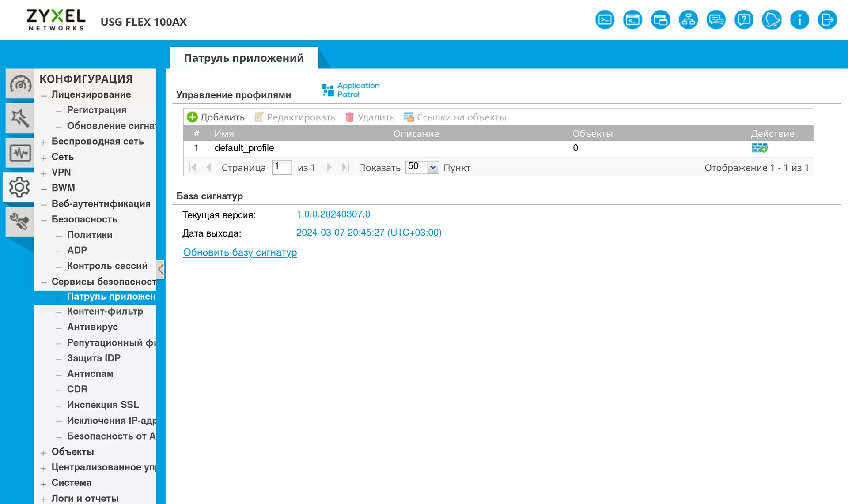Screen dimensions: 848x504
Task: Open Контроль сессий menu item
Action: (107, 266)
